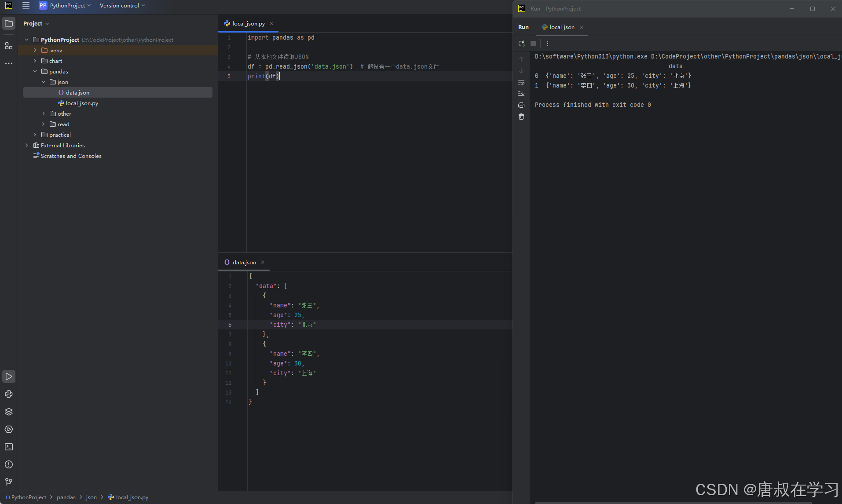This screenshot has height=504, width=842.
Task: Expand External Libraries node
Action: click(x=27, y=145)
